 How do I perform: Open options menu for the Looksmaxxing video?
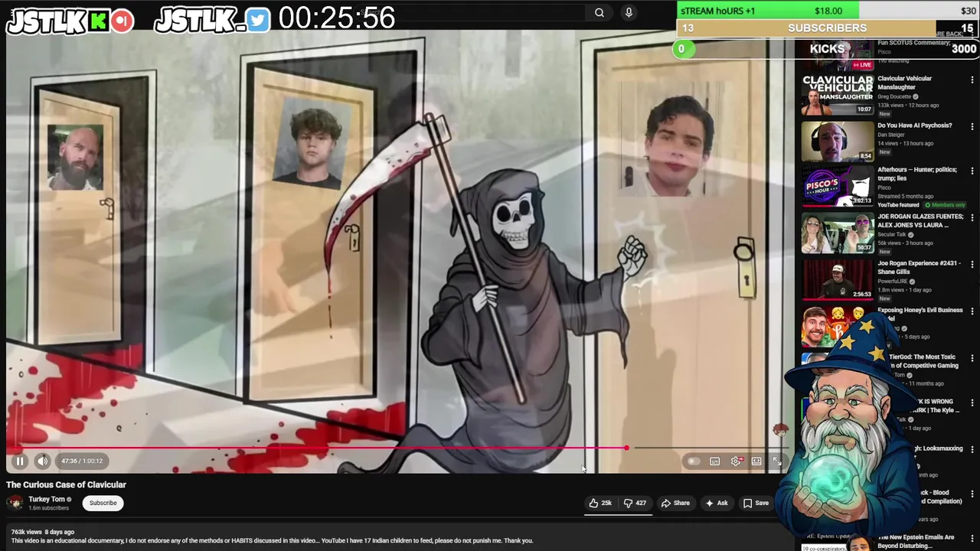pos(972,449)
